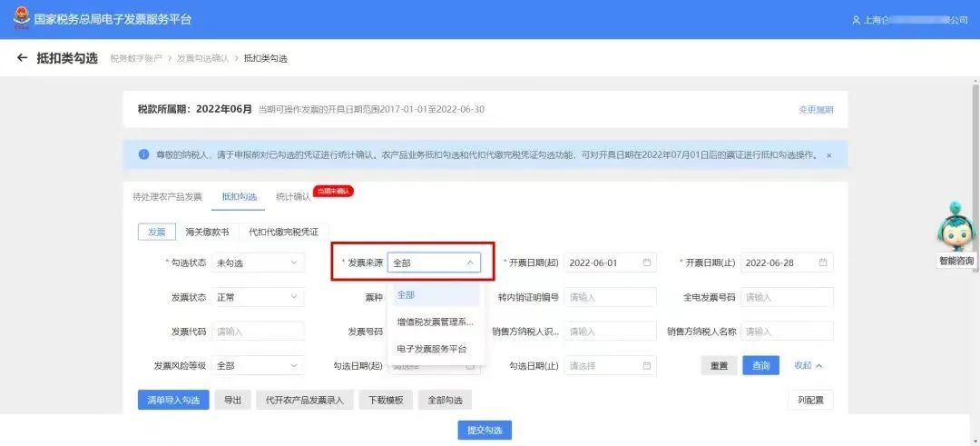
Task: Click the 变更属期 link
Action: [x=816, y=110]
